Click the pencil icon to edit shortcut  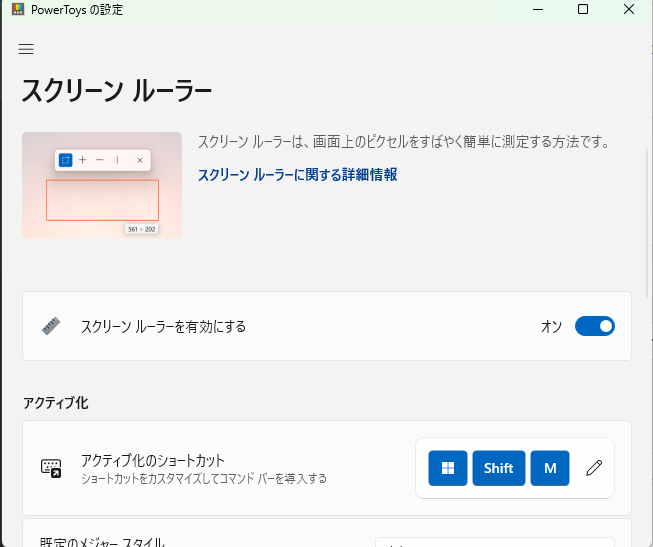[x=594, y=468]
